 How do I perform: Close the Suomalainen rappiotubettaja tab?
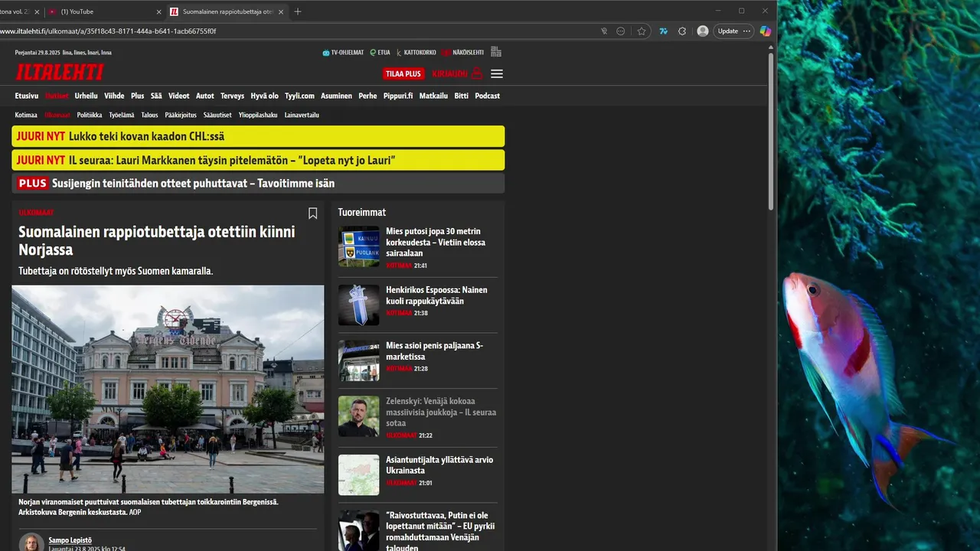tap(281, 11)
